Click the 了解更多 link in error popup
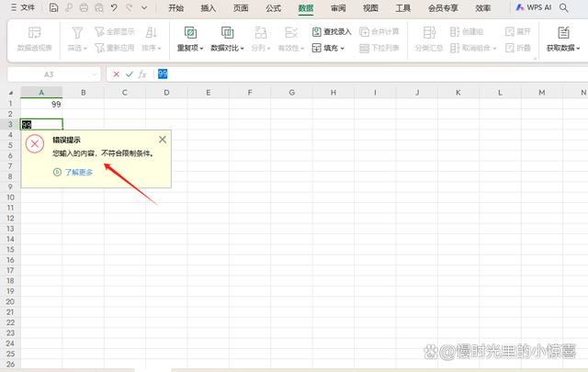The height and width of the screenshot is (372, 588). 78,172
